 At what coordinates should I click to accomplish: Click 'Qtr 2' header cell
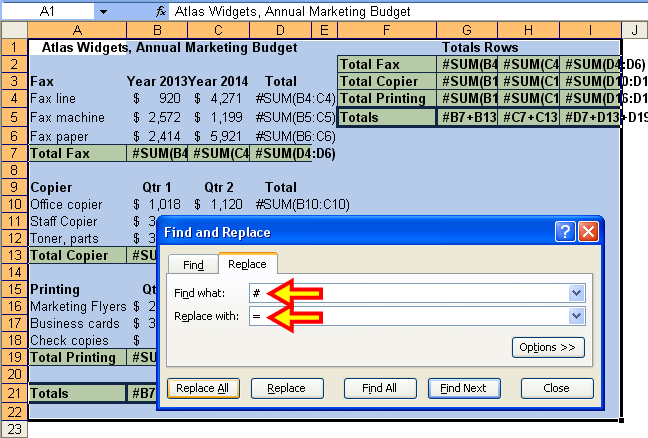219,188
